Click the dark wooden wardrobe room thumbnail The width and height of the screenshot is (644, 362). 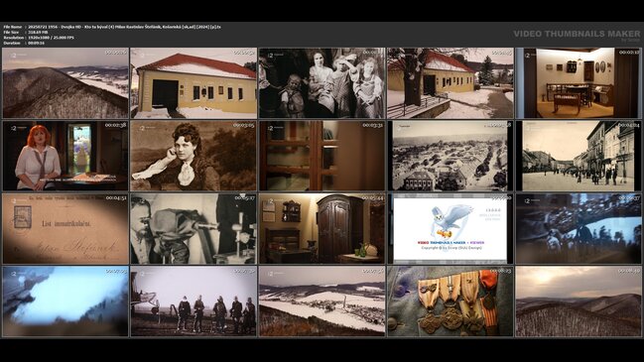point(322,229)
